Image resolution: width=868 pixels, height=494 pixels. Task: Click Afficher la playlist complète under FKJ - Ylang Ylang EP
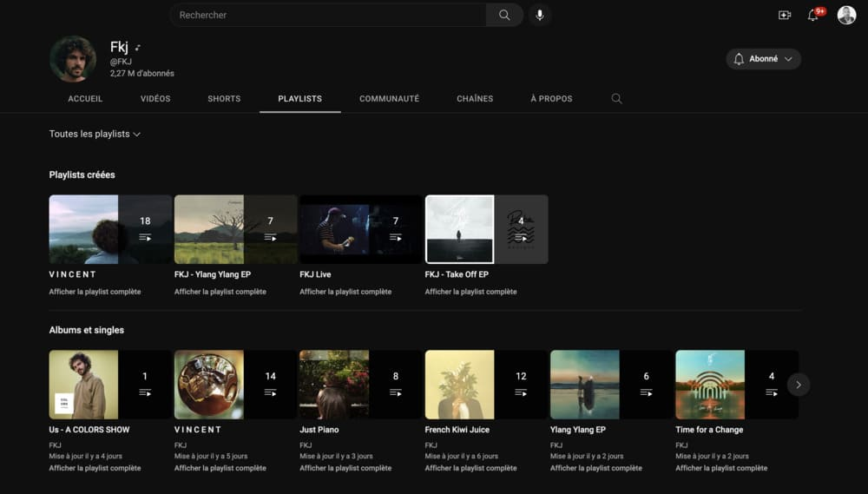220,292
